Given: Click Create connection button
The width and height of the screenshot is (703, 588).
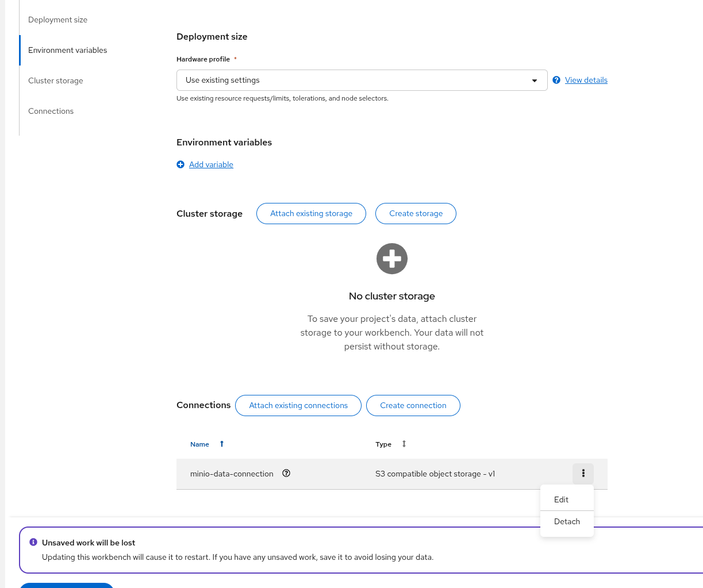Looking at the screenshot, I should (x=413, y=405).
